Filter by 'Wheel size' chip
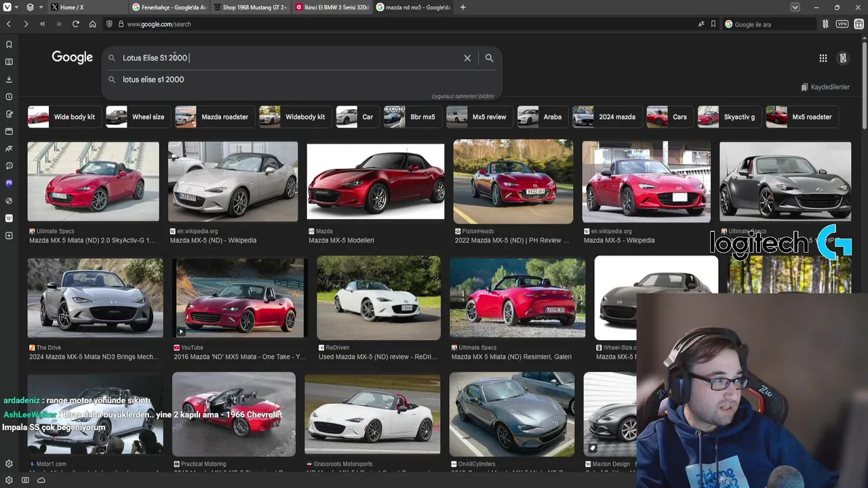This screenshot has height=488, width=868. point(138,117)
